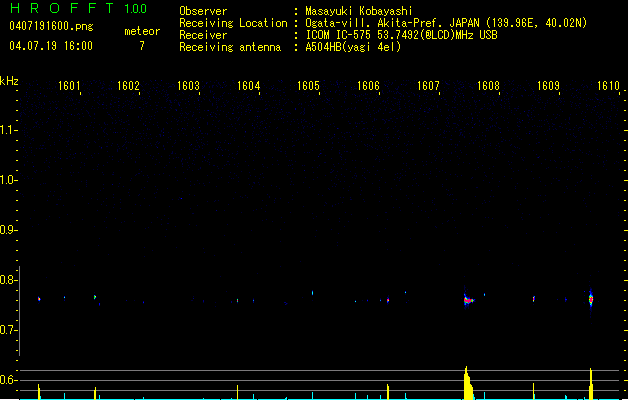The width and height of the screenshot is (629, 400).
Task: Click the HROFFT 1.0.0 title text
Action: (x=78, y=8)
